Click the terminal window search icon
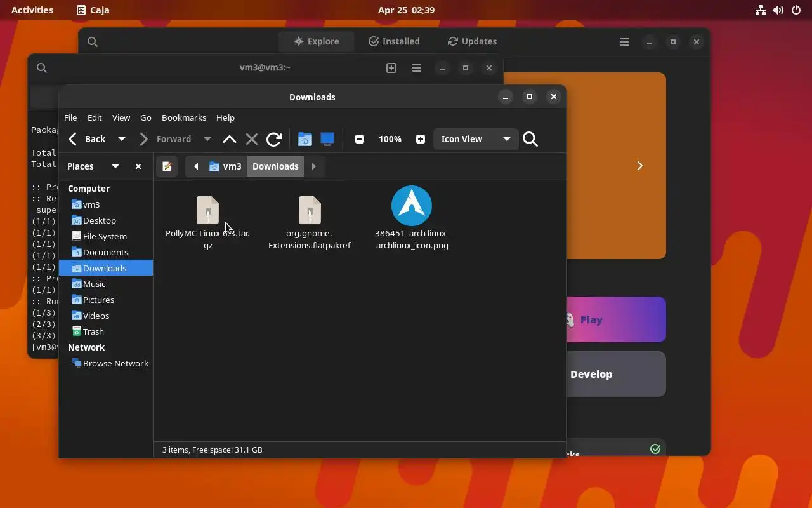The height and width of the screenshot is (508, 812). tap(42, 68)
